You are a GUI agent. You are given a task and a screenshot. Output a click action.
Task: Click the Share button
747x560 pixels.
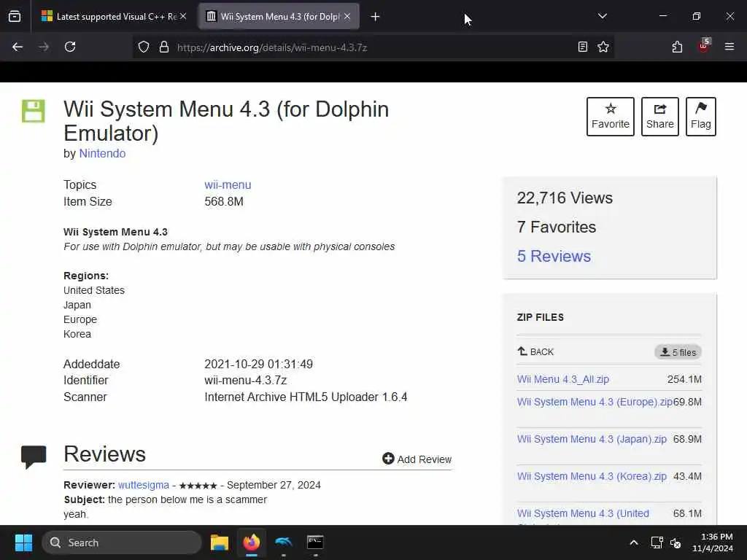(x=659, y=117)
